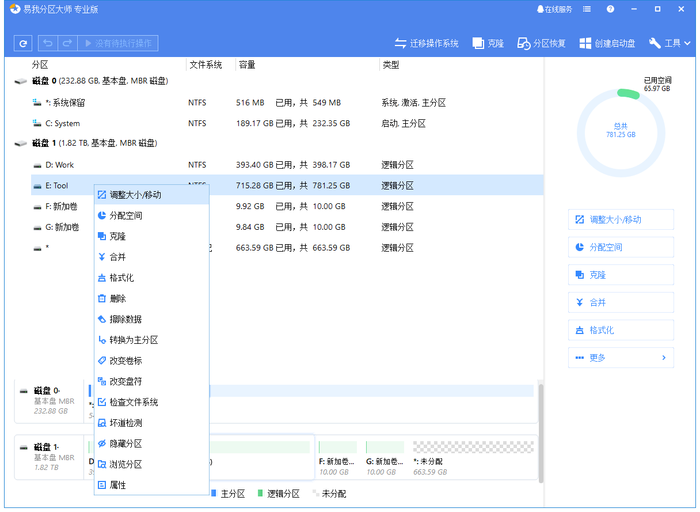Viewport: 700px width, 512px height.
Task: Select 分配空间 in the context menu
Action: (x=152, y=216)
